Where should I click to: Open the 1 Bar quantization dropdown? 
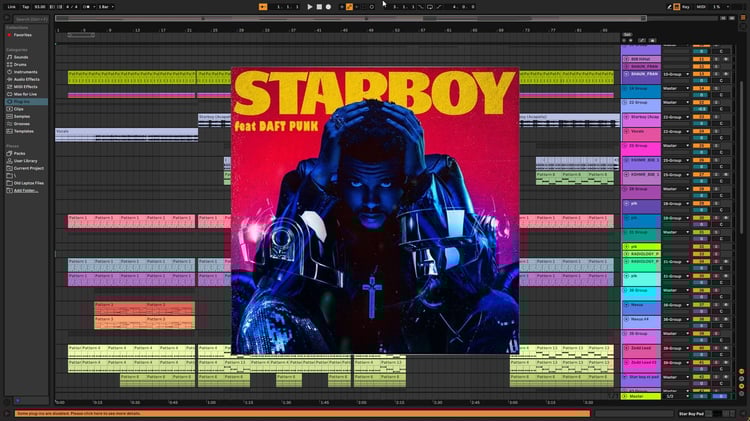pyautogui.click(x=106, y=7)
